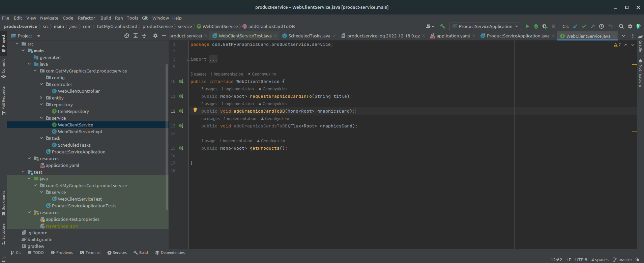Toggle the Project tool window sidebar button

3,42
